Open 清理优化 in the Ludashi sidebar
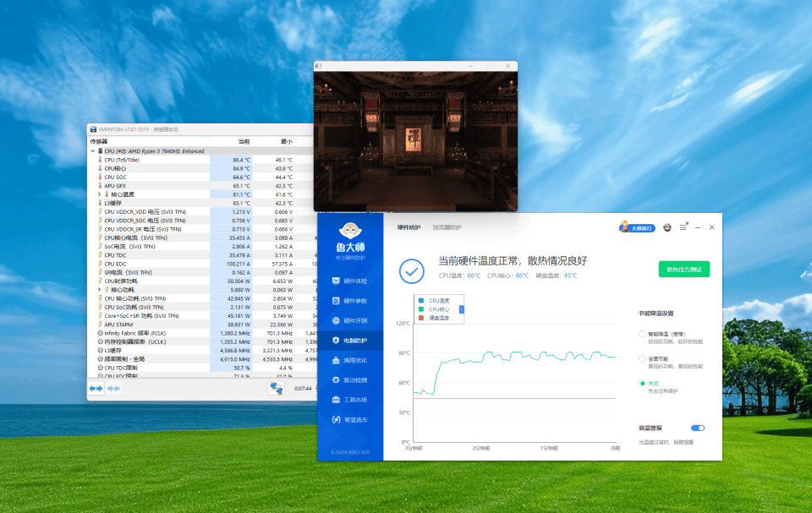 (x=350, y=360)
